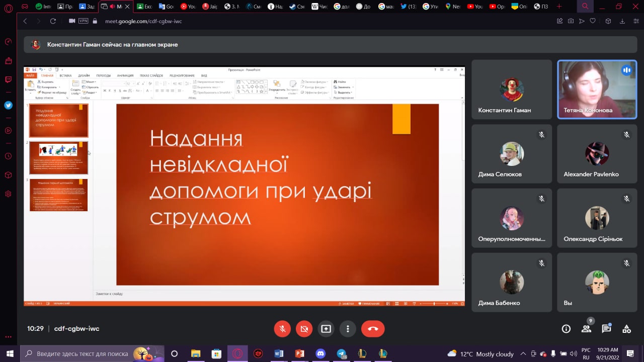Open Discord from the Windows taskbar
Screen dimensions: 644x362
pyautogui.click(x=320, y=353)
